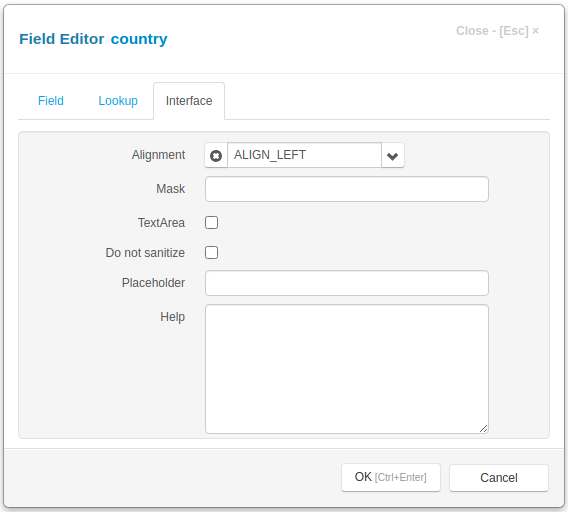The height and width of the screenshot is (512, 568).
Task: Click the Placeholder label
Action: [153, 283]
